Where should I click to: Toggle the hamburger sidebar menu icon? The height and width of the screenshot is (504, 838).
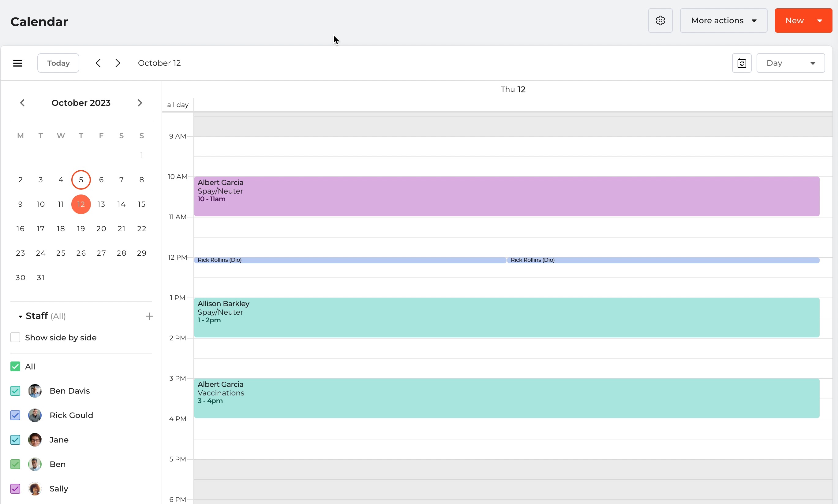coord(18,63)
